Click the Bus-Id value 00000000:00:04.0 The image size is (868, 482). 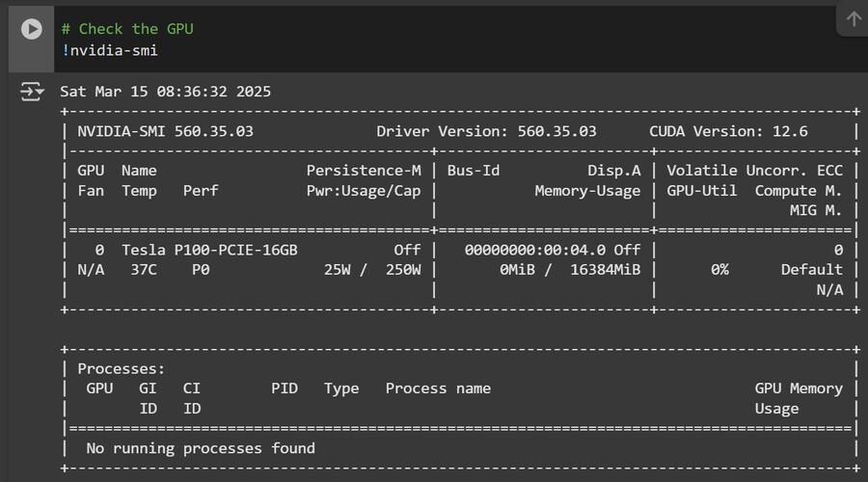click(534, 250)
